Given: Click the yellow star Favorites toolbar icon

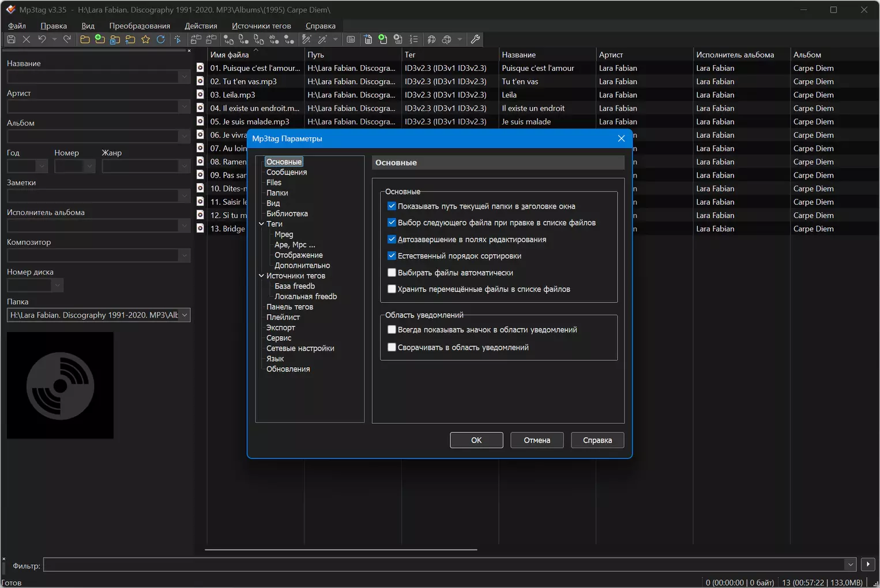Looking at the screenshot, I should [145, 39].
